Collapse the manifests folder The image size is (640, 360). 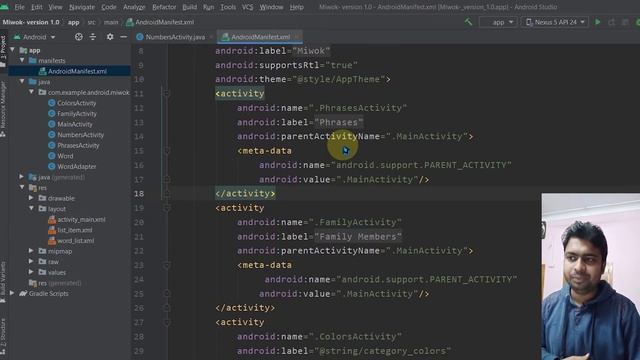point(22,60)
